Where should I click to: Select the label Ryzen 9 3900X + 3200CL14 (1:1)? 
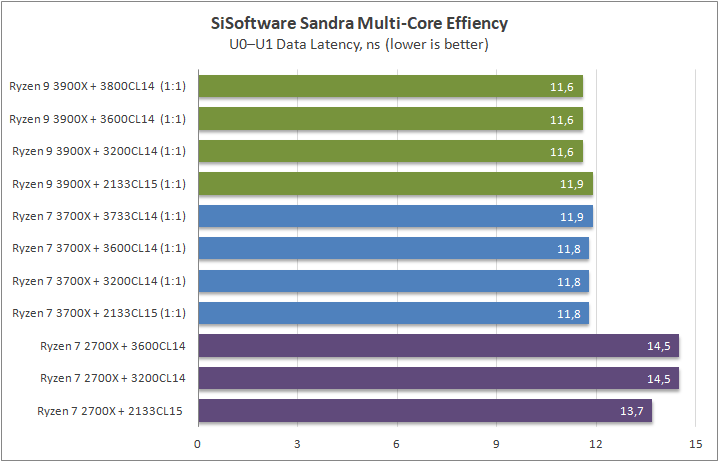tap(99, 151)
